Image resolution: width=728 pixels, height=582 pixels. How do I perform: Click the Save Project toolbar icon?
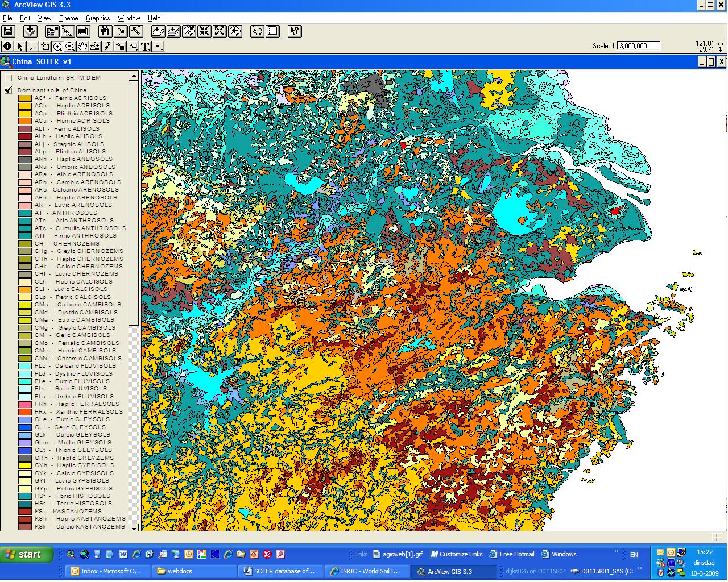pyautogui.click(x=9, y=31)
